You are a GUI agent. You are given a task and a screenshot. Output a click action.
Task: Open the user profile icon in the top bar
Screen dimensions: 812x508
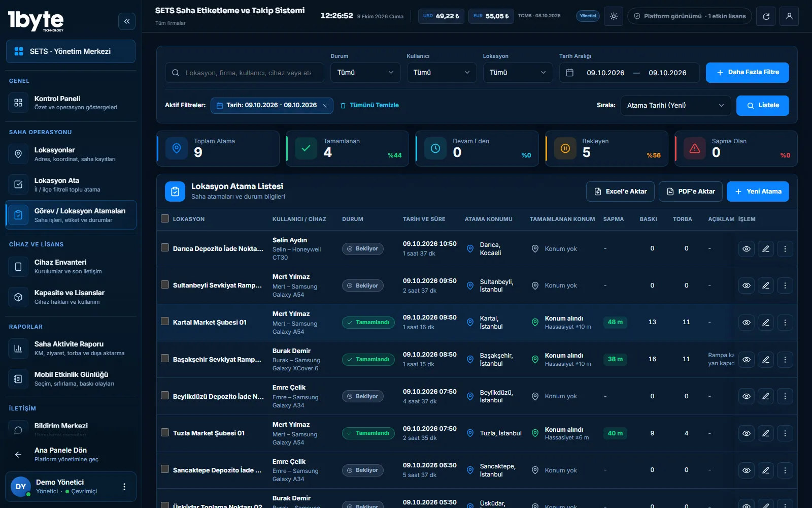click(x=789, y=16)
